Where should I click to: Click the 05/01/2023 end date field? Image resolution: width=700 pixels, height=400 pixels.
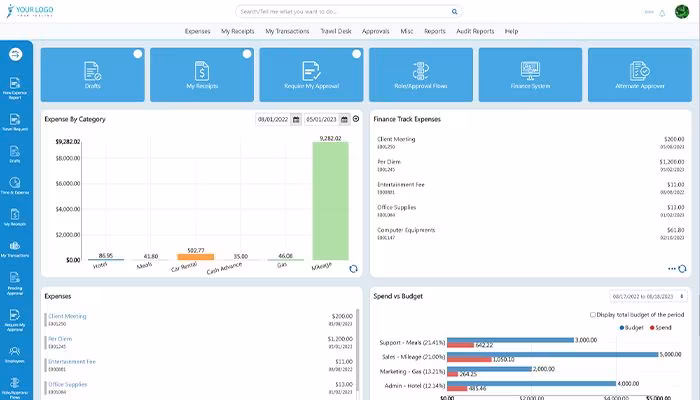click(x=321, y=120)
